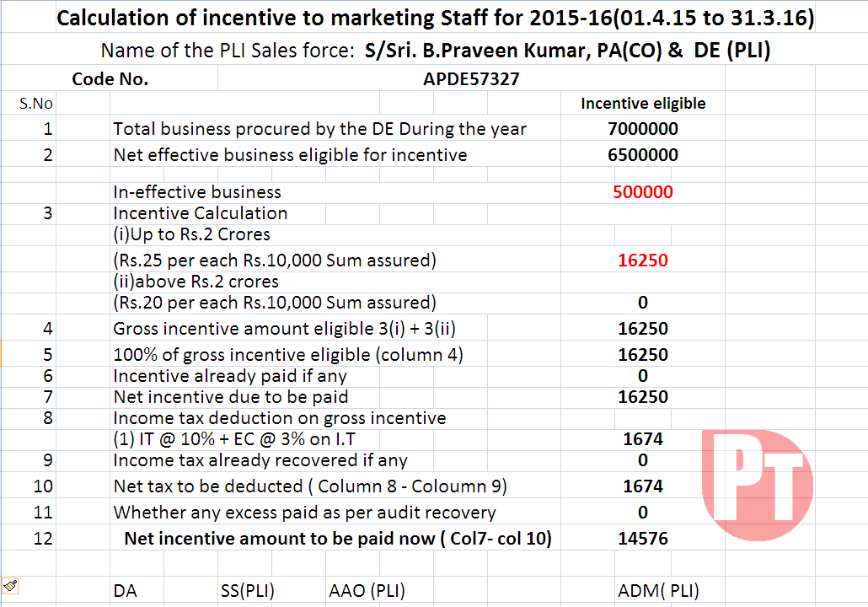Select the code cell 'APDE57327'

click(x=471, y=78)
